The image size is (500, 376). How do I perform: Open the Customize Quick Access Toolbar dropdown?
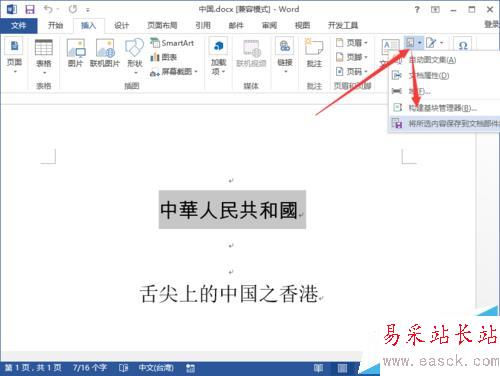[88, 10]
